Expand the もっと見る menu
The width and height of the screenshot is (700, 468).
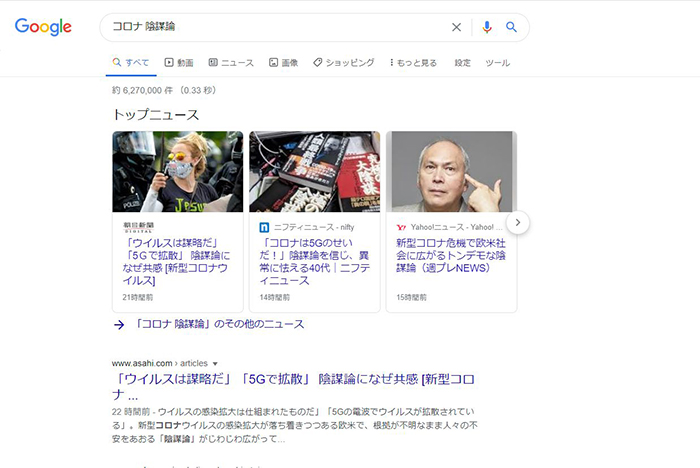click(413, 63)
